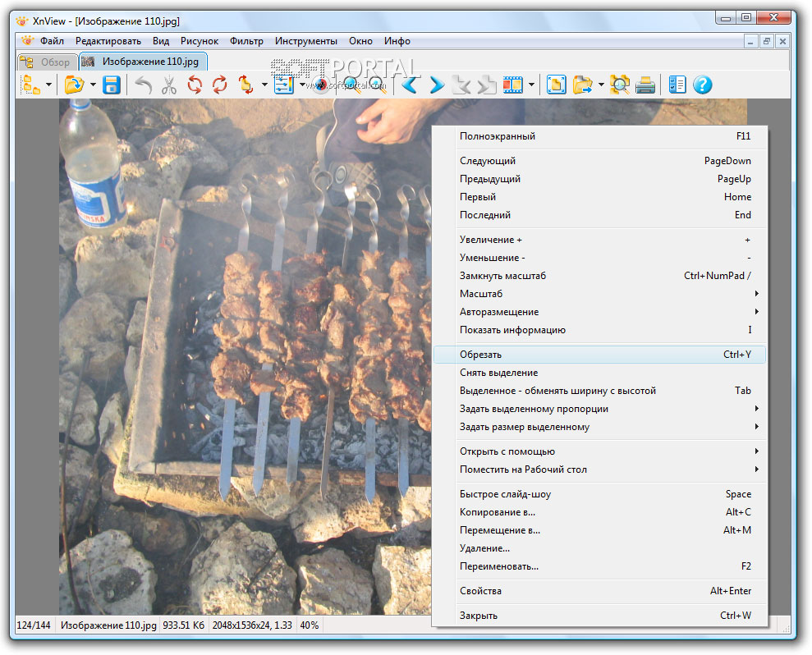Open the adjust sliders icon
Screen dimensions: 812x655
(284, 85)
